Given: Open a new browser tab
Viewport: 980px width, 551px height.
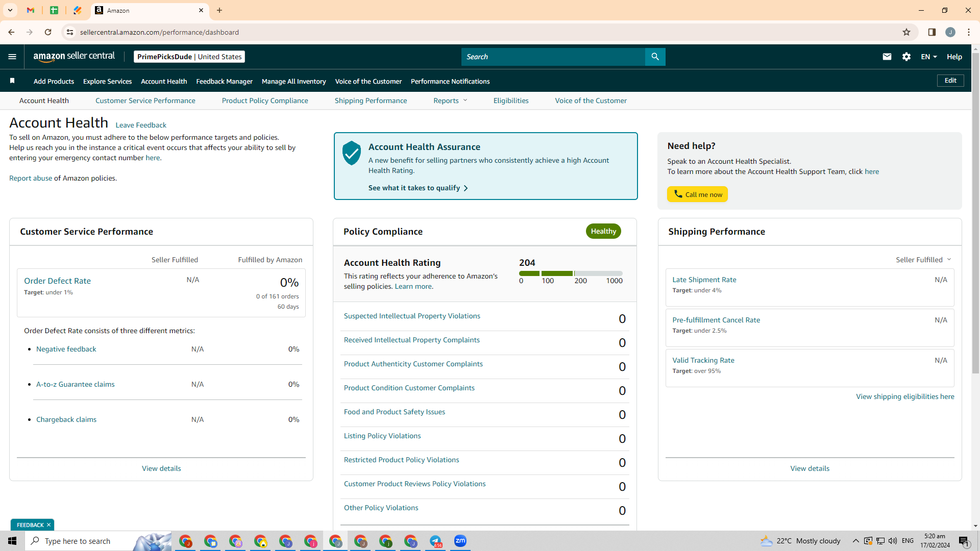Looking at the screenshot, I should point(219,10).
